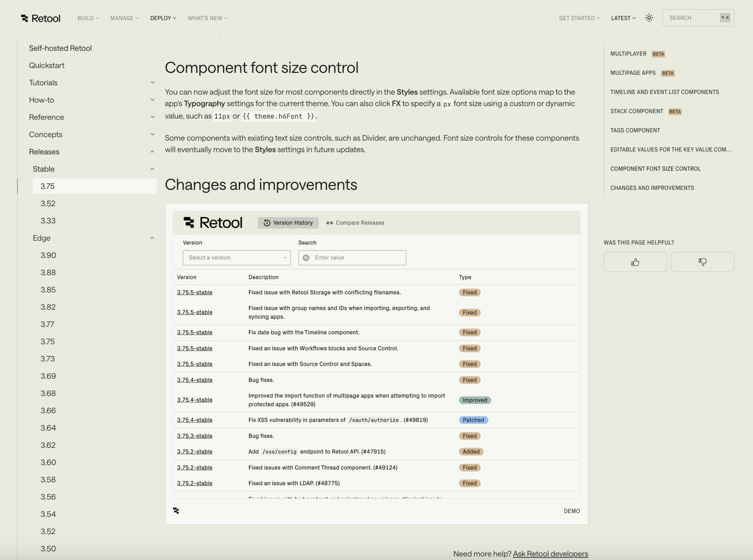753x560 pixels.
Task: Jump to Component Font Size Control section
Action: tap(656, 169)
